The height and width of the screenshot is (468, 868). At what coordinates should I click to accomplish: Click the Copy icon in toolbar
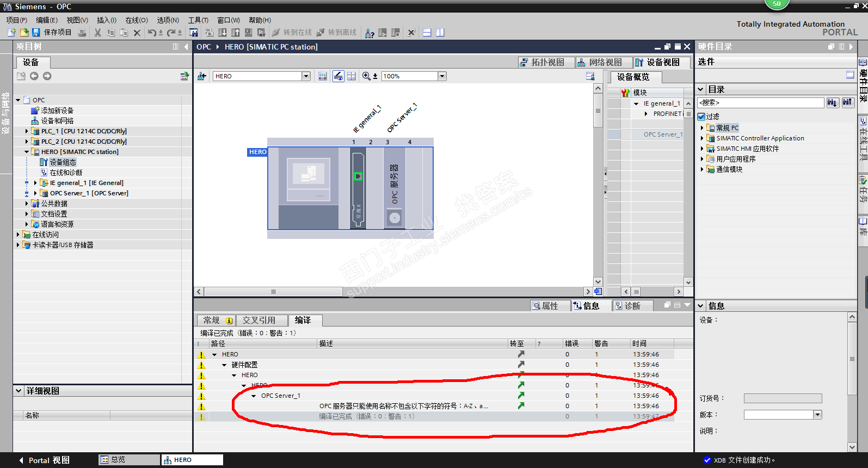coord(111,33)
